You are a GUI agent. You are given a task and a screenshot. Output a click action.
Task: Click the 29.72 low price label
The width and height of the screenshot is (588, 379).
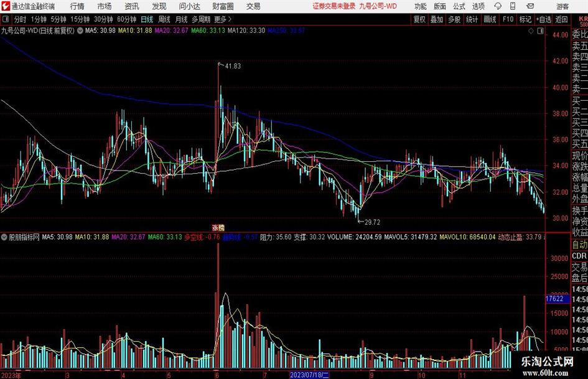[372, 222]
